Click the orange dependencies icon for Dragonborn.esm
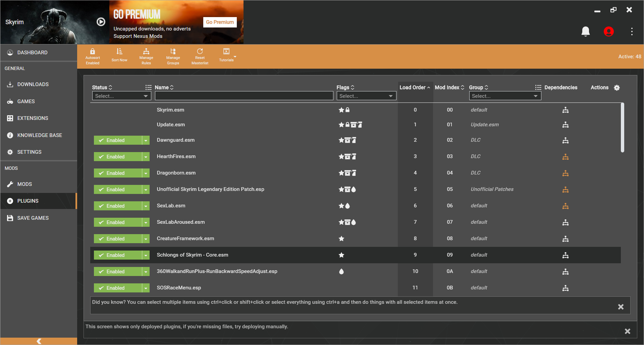This screenshot has height=345, width=644. click(566, 173)
